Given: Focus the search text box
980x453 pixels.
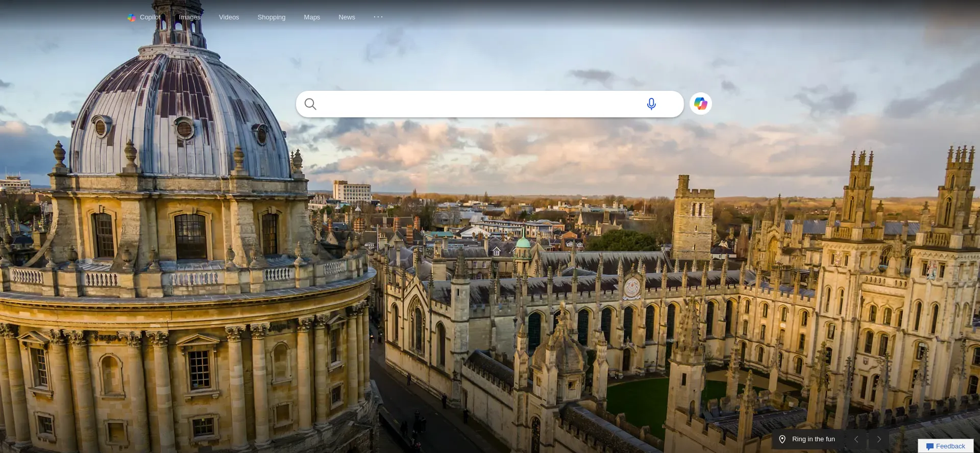Looking at the screenshot, I should [480, 104].
